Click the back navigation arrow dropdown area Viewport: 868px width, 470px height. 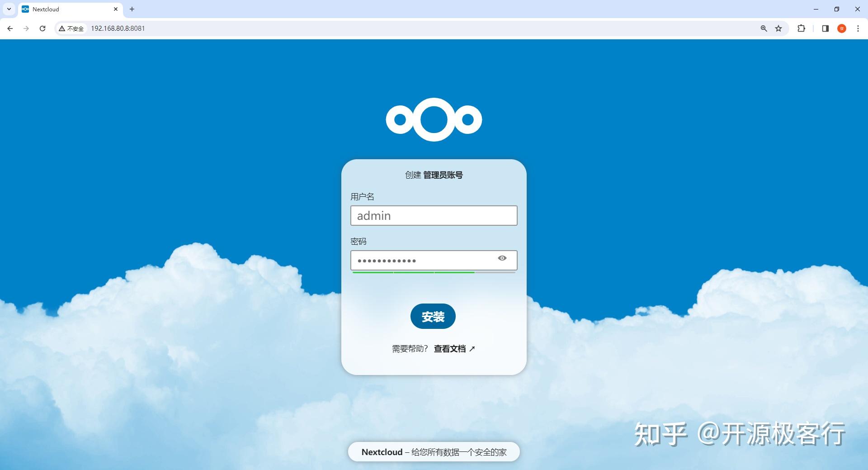(10, 28)
